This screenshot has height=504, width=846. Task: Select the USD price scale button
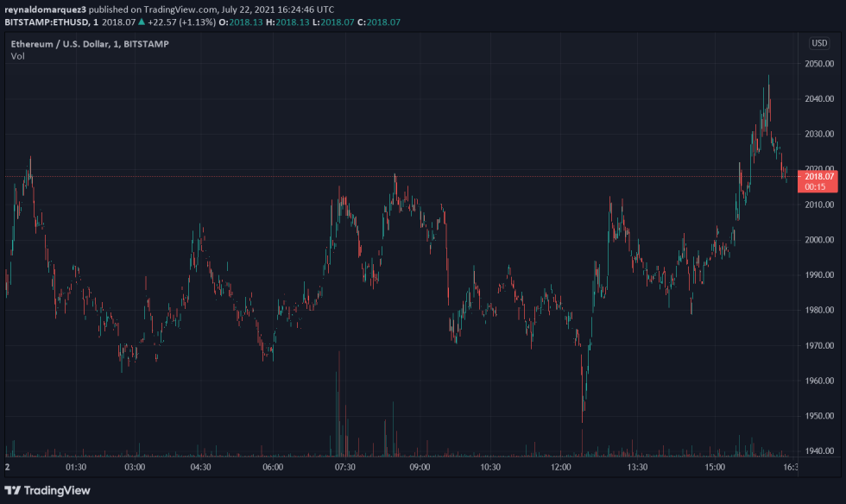click(818, 41)
